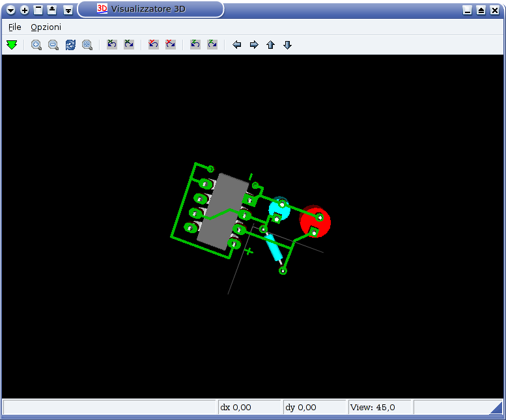Rotate Y clockwise with second red-Y icon
Image resolution: width=506 pixels, height=420 pixels.
click(171, 44)
